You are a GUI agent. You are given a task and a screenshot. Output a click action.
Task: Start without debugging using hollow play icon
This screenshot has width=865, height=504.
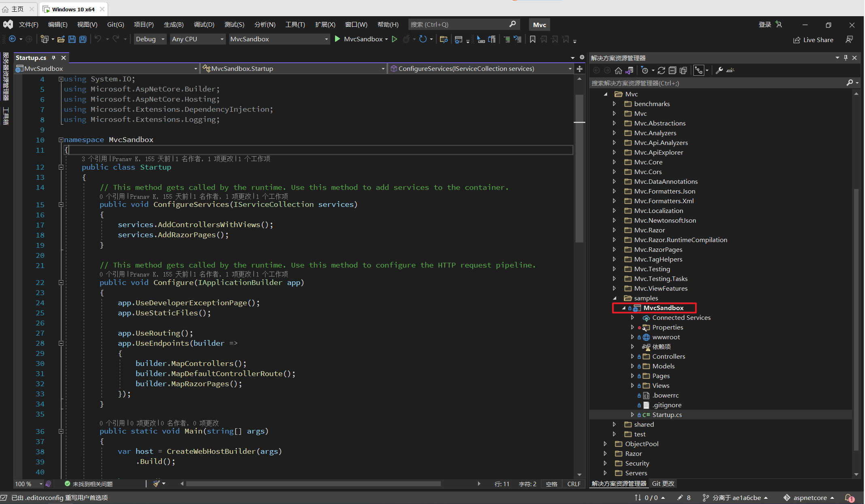pyautogui.click(x=395, y=39)
